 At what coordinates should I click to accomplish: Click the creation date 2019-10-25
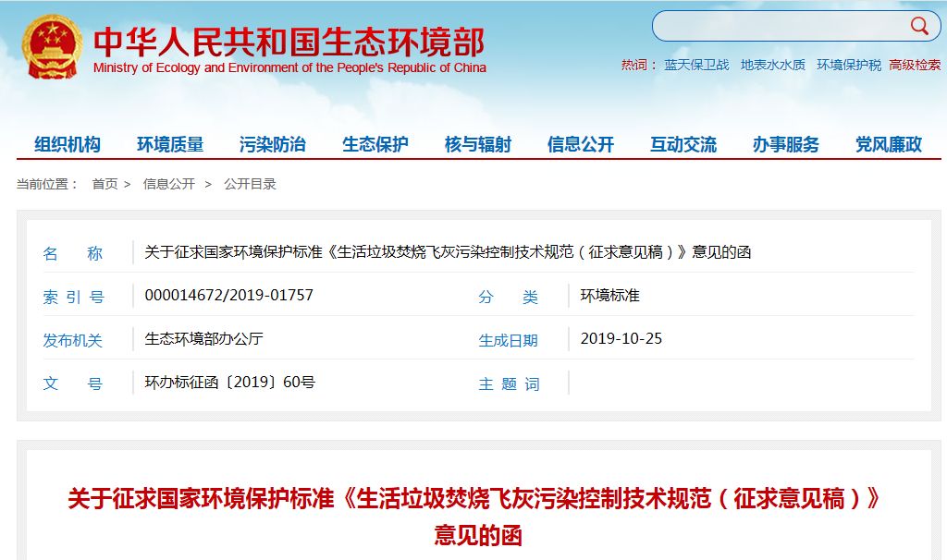[621, 338]
